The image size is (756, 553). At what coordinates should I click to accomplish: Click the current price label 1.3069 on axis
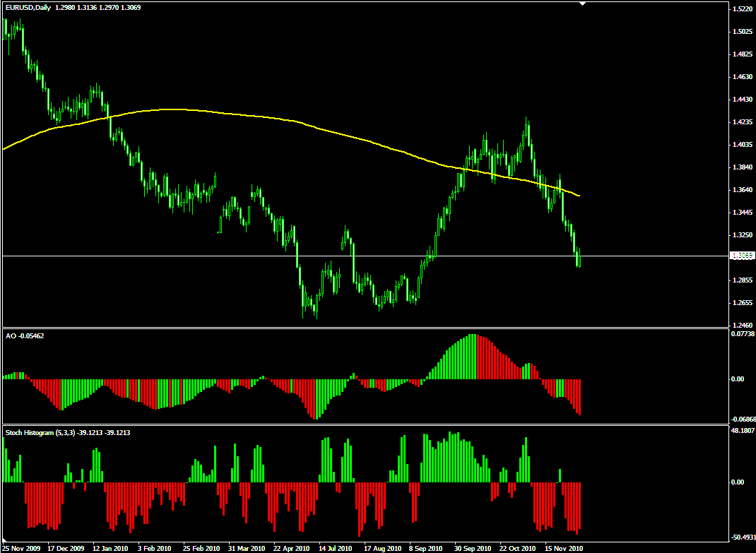pyautogui.click(x=743, y=256)
